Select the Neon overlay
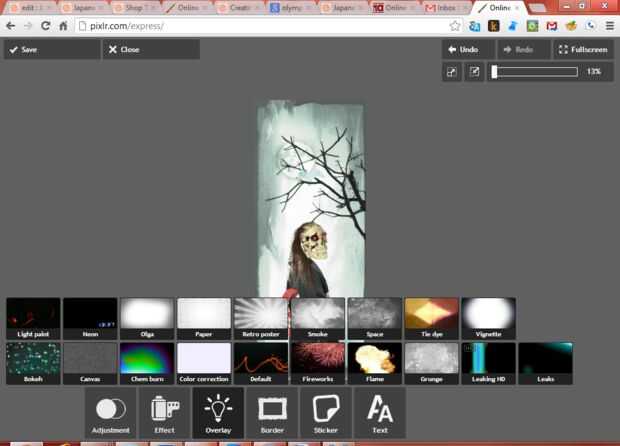Screen dimensions: 620x446 (90, 319)
